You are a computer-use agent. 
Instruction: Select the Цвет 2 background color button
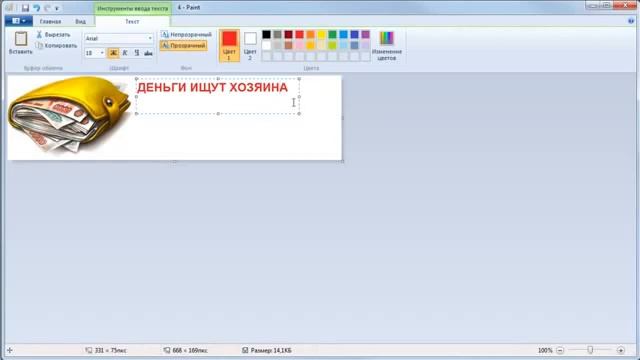click(x=250, y=45)
